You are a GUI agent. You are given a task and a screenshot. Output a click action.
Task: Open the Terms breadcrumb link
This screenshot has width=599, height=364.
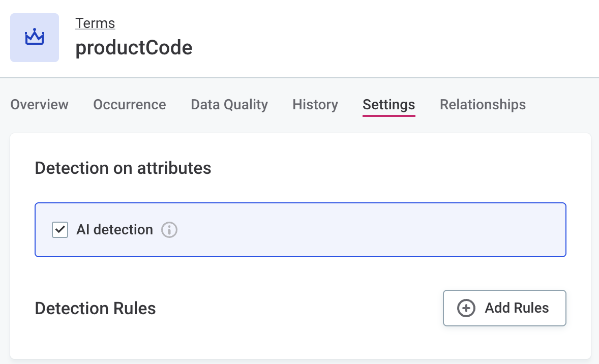(x=95, y=23)
